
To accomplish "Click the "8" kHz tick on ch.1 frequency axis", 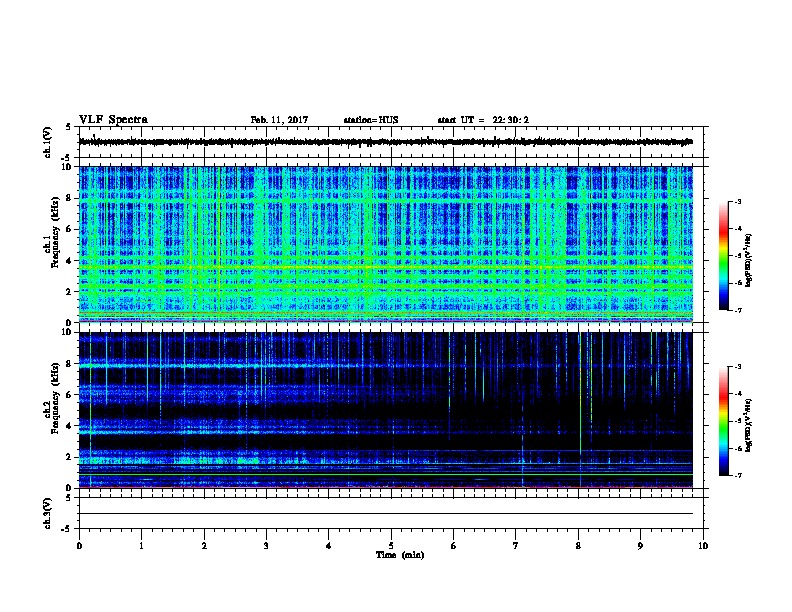I will [70, 198].
